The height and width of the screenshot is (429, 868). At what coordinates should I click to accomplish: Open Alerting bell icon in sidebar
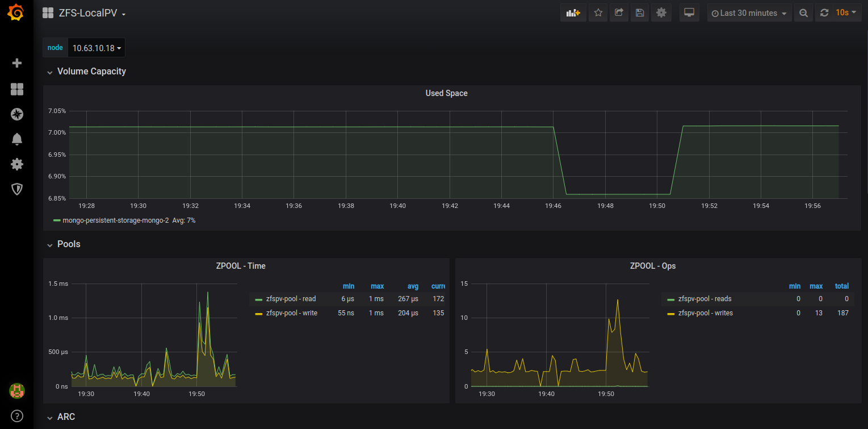tap(16, 139)
